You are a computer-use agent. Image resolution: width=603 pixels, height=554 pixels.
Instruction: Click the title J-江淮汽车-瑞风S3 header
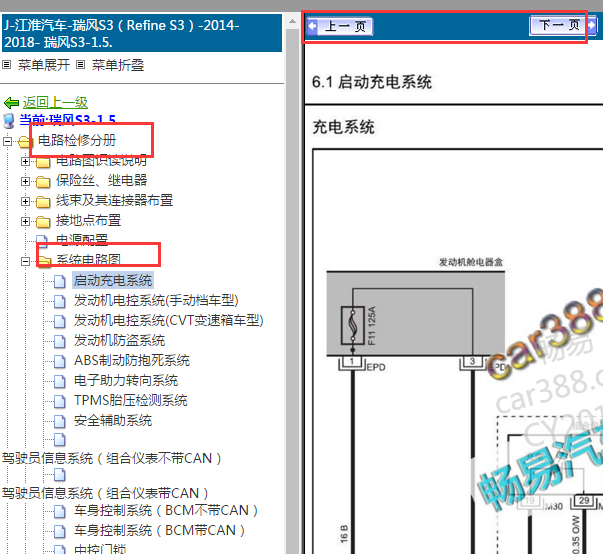[142, 33]
